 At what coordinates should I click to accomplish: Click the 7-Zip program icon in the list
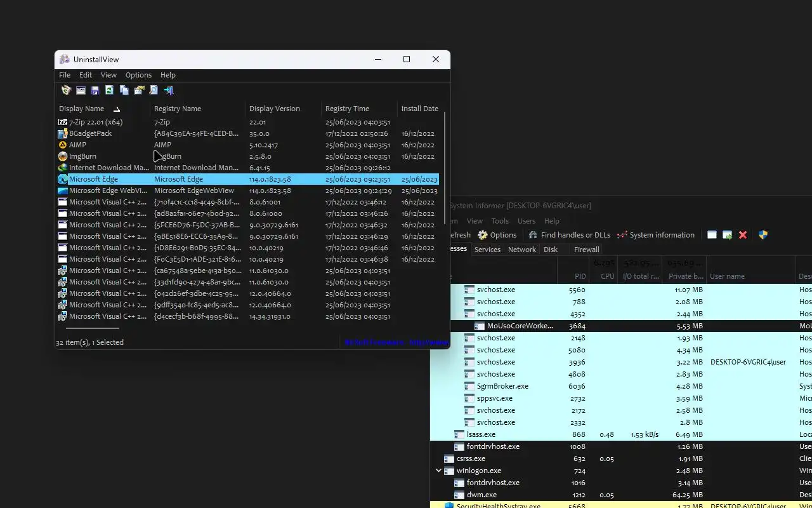[x=63, y=122]
